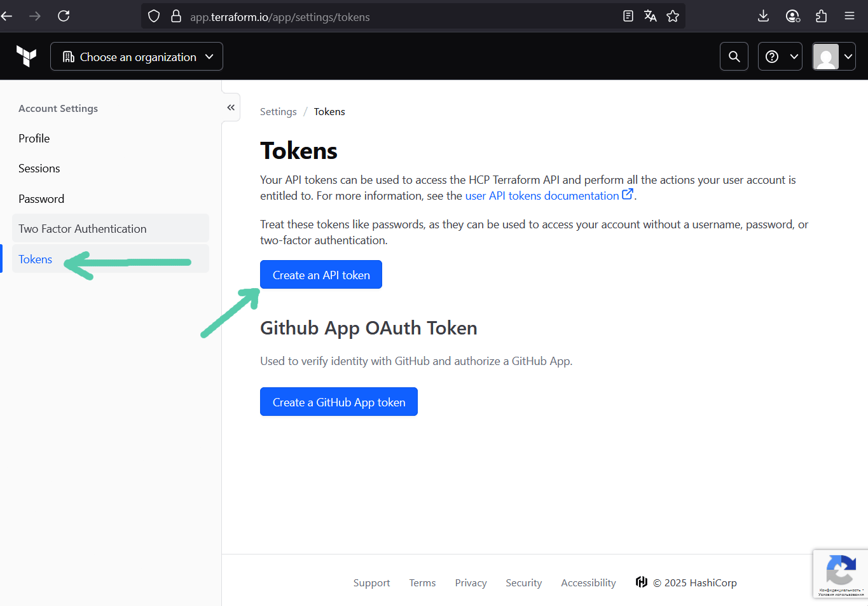Screen dimensions: 868x606
Task: Open the user avatar menu
Action: [834, 57]
